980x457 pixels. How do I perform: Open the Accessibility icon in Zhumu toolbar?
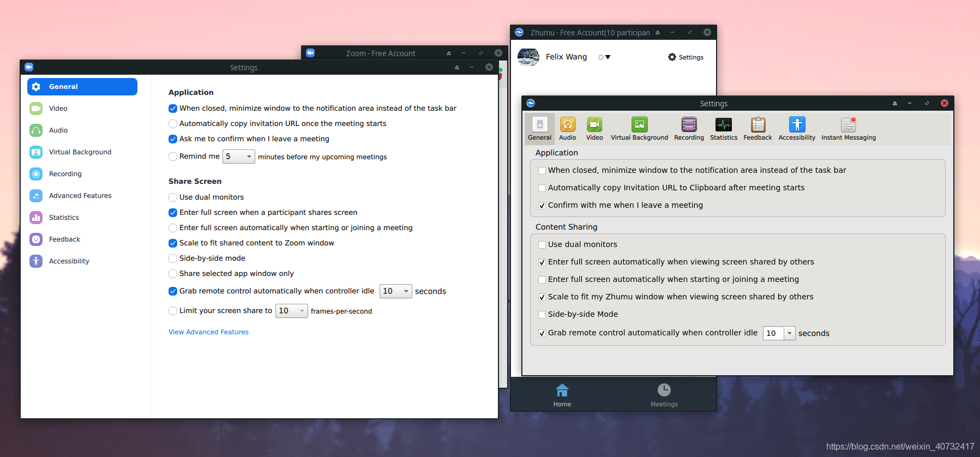797,124
